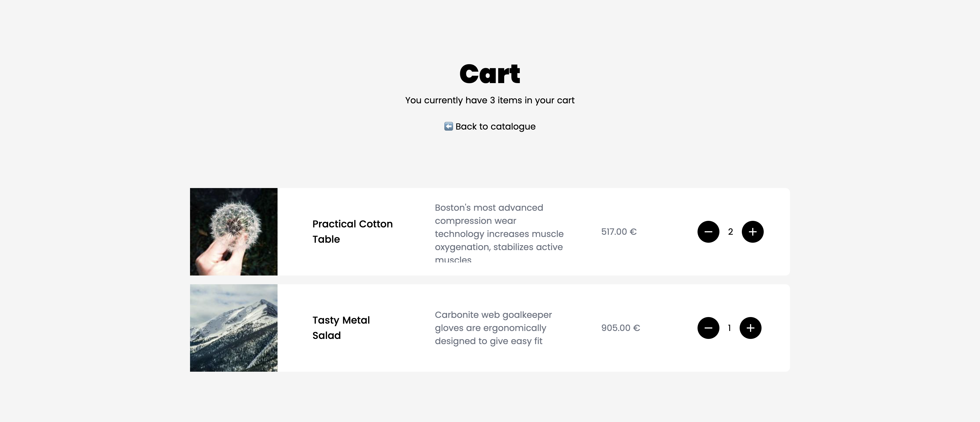980x422 pixels.
Task: Go back to the catalogue
Action: (x=495, y=126)
